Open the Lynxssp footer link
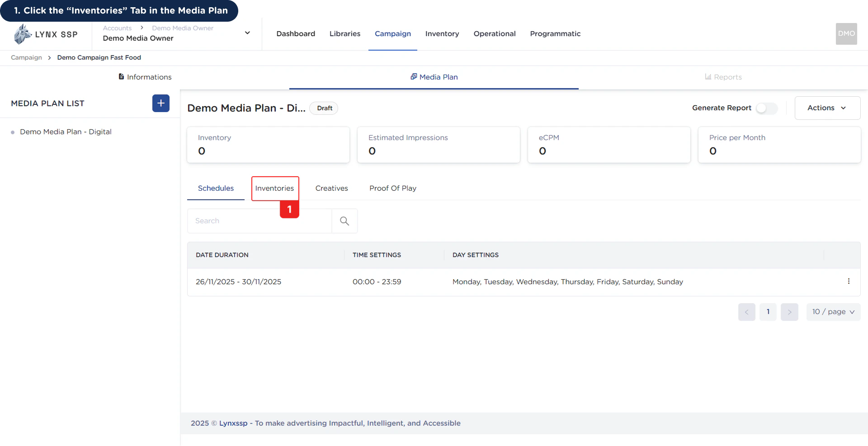The height and width of the screenshot is (446, 868). 233,423
